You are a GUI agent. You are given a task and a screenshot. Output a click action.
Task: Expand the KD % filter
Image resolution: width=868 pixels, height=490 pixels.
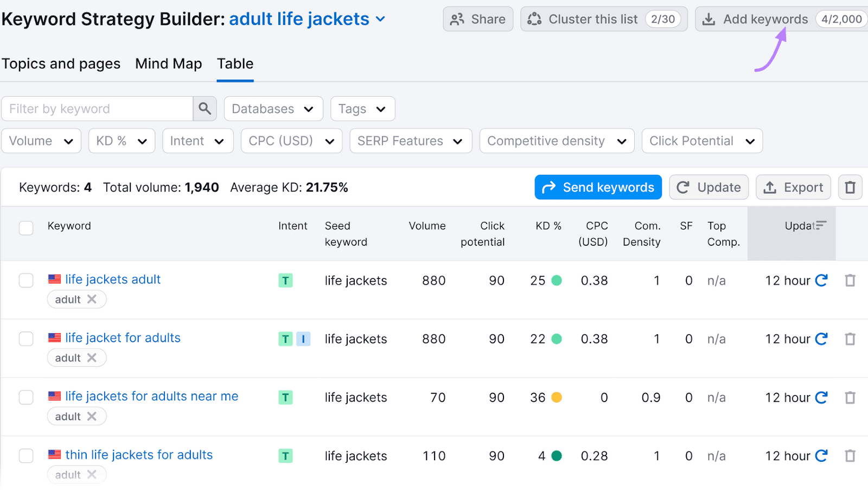(x=122, y=141)
